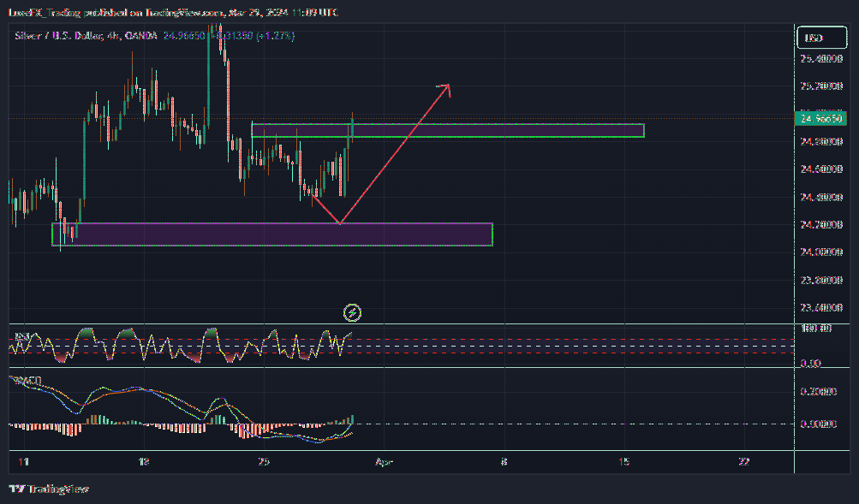Click the OANDA source label
Screen dimensions: 859x504
click(x=140, y=36)
